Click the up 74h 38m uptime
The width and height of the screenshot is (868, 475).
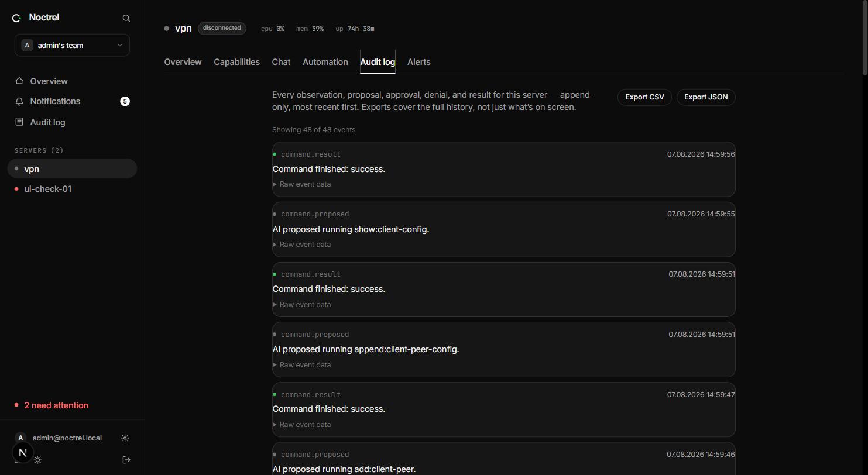click(355, 29)
